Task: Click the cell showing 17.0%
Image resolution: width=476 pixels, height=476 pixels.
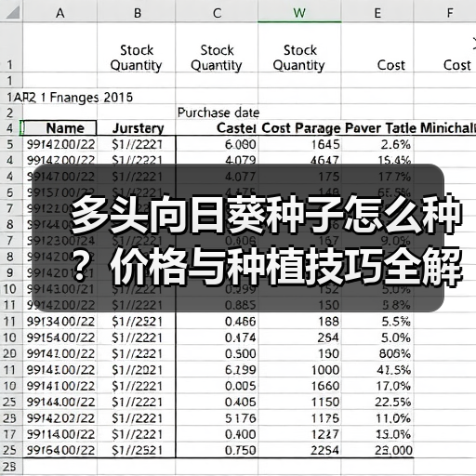Action: click(377, 386)
